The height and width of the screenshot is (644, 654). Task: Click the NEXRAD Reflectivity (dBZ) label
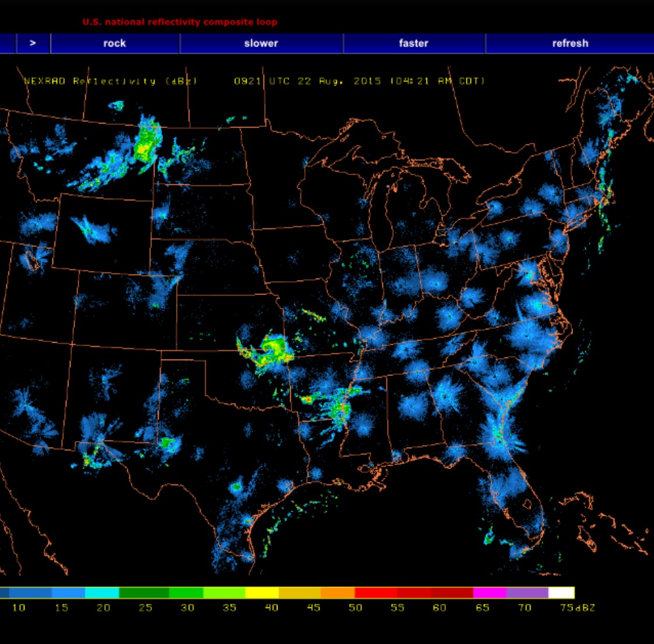(111, 81)
